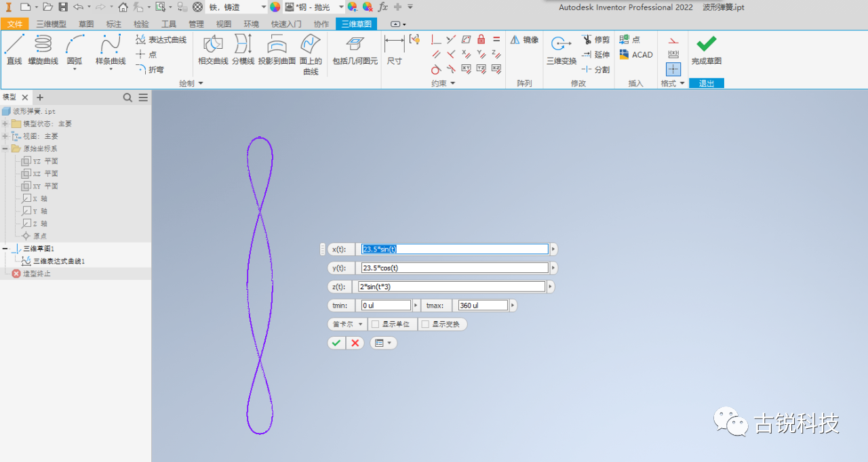Click the y(t) expression input field
Viewport: 868px width, 462px height.
point(454,268)
